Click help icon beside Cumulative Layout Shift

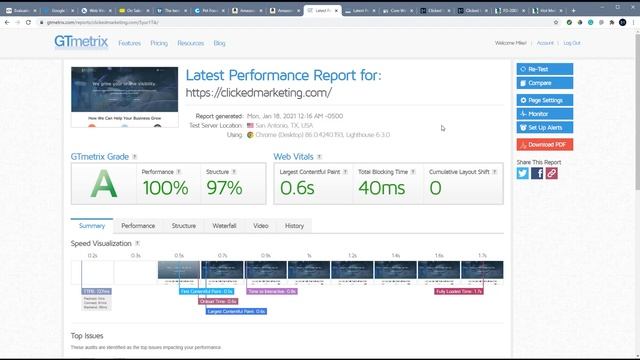click(494, 172)
